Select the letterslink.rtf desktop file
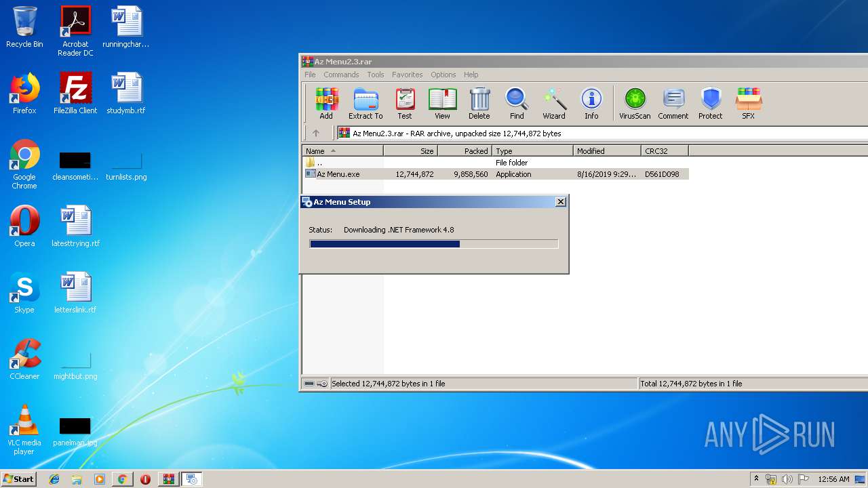The image size is (868, 488). (x=75, y=293)
